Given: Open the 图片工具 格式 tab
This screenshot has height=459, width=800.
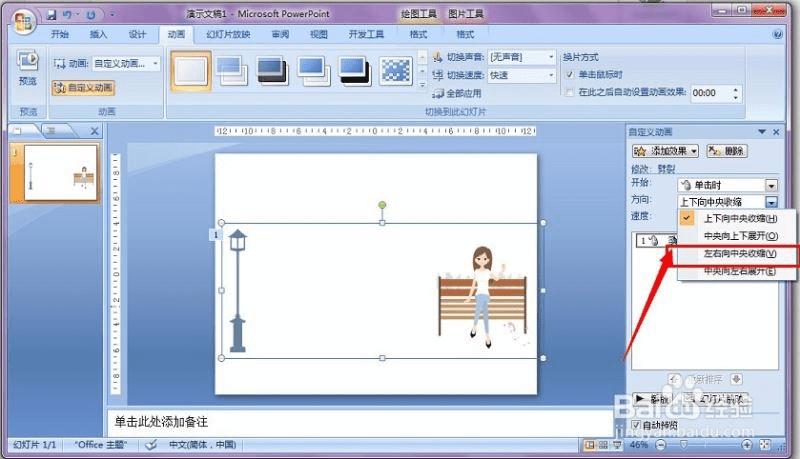Looking at the screenshot, I should (x=465, y=34).
